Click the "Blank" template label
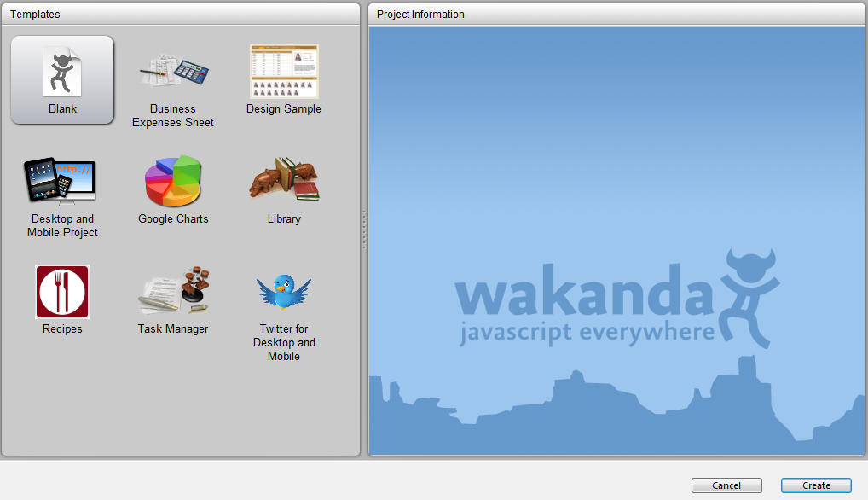 tap(62, 109)
